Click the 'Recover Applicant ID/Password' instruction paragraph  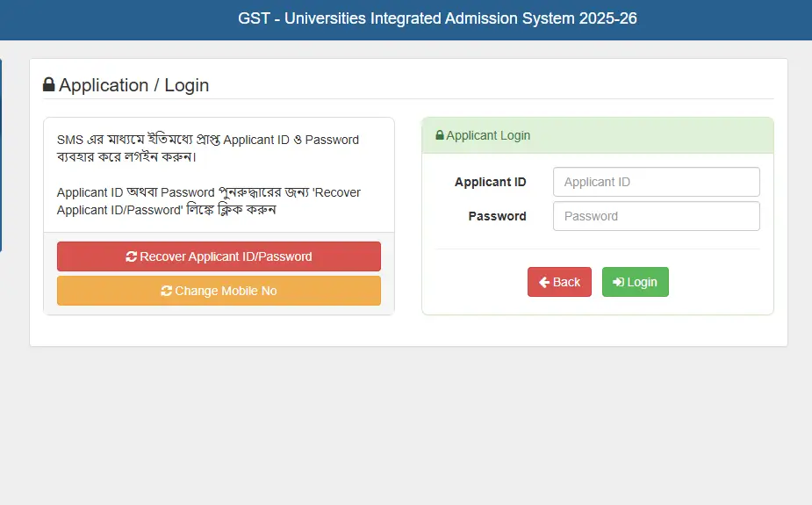click(x=209, y=201)
